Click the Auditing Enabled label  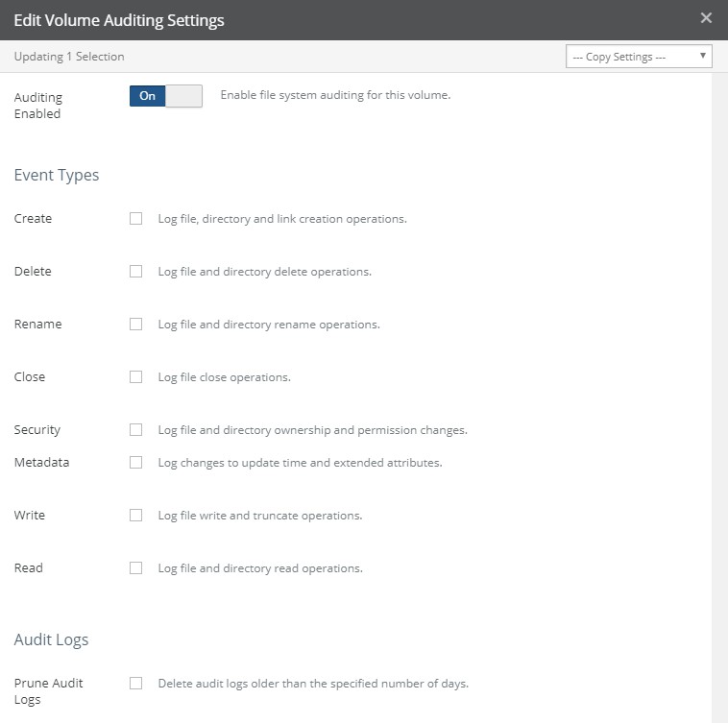(x=38, y=106)
